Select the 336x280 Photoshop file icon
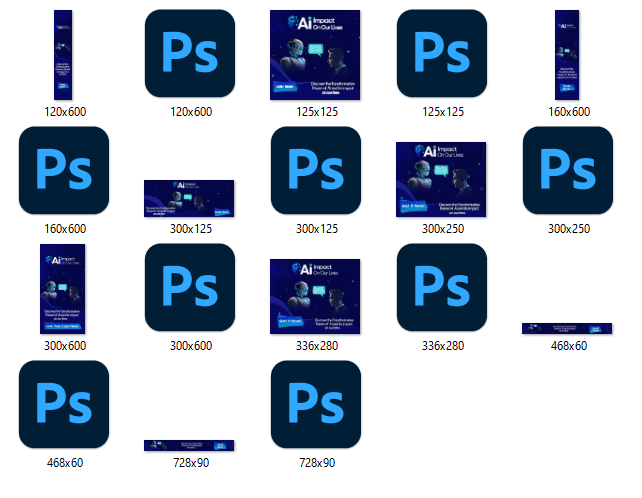The height and width of the screenshot is (498, 642). (x=442, y=287)
